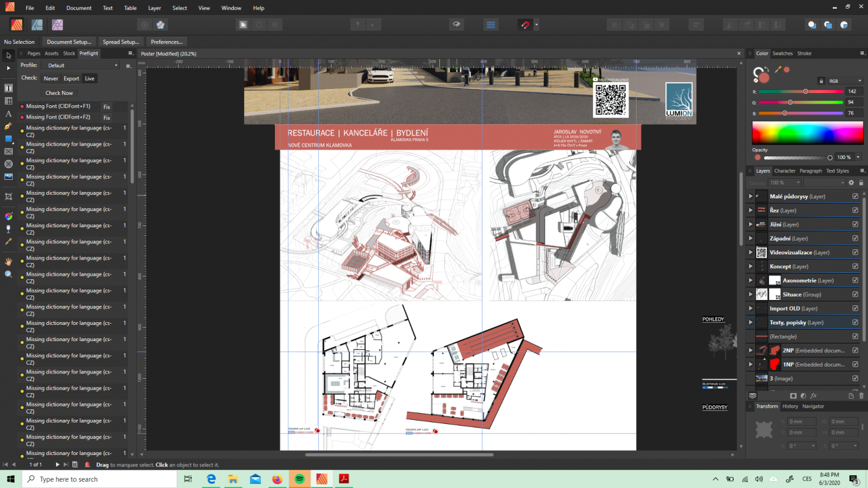Uncheck the Malé půdorysy layer checkbox
Screen dimensions: 868x488
tap(855, 196)
